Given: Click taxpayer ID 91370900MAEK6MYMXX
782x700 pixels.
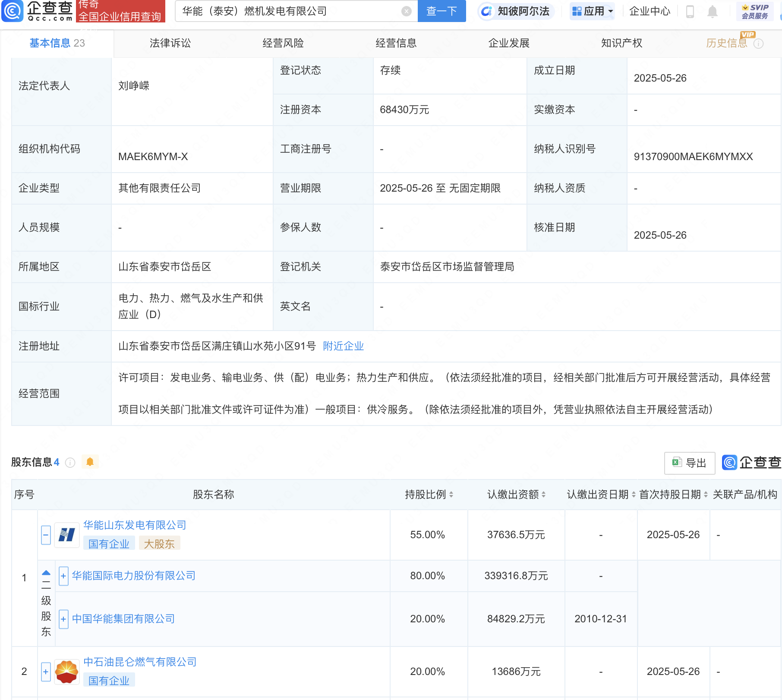Looking at the screenshot, I should (x=694, y=157).
